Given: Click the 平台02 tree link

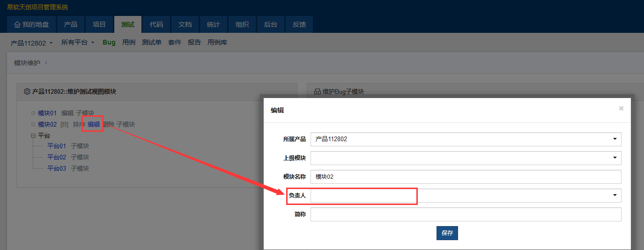Looking at the screenshot, I should click(x=57, y=157).
